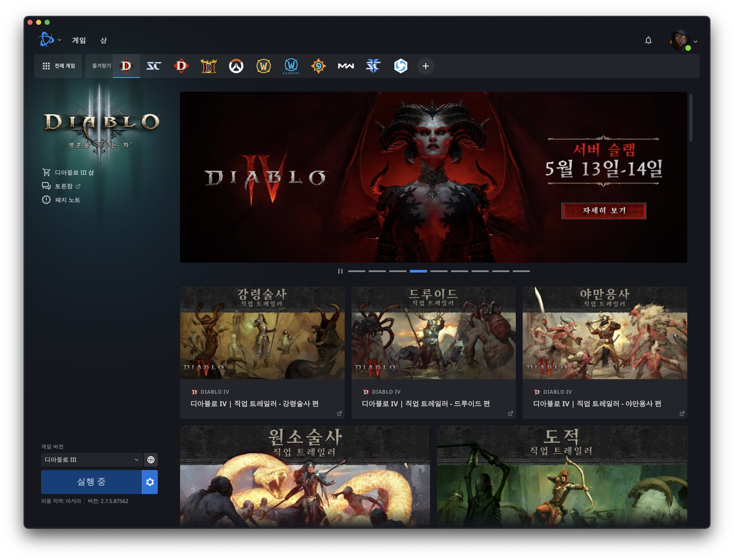The height and width of the screenshot is (560, 734).
Task: Click the 드루이드 편 article title
Action: coord(426,404)
